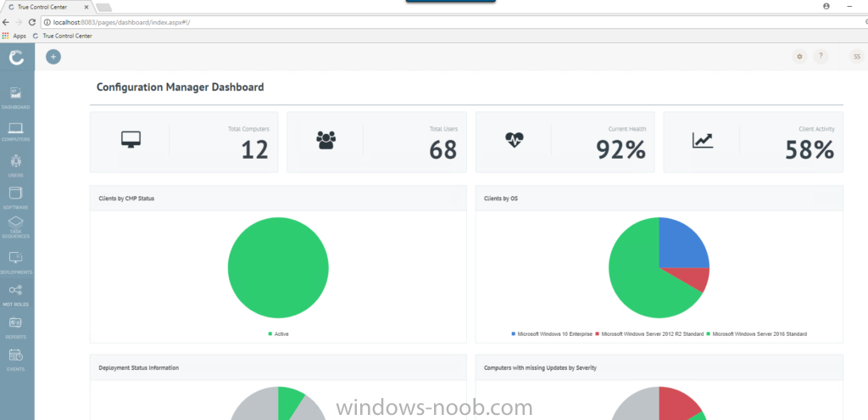The image size is (868, 420).
Task: Open True Control Center bookmark
Action: pos(62,36)
